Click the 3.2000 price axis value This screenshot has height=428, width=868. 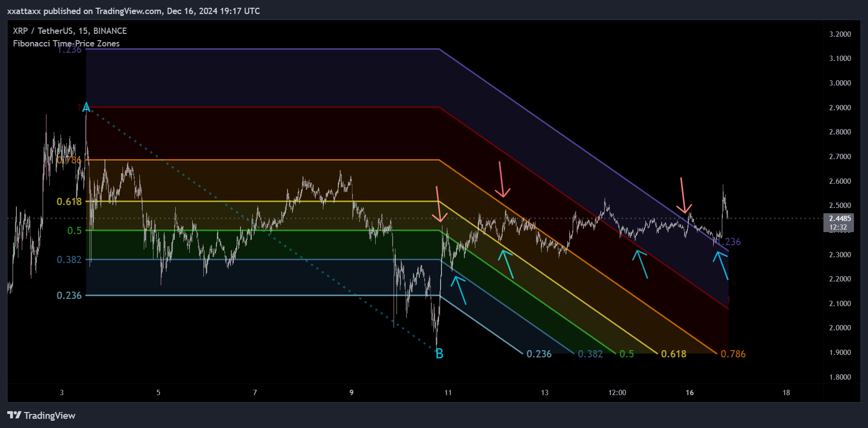click(840, 34)
